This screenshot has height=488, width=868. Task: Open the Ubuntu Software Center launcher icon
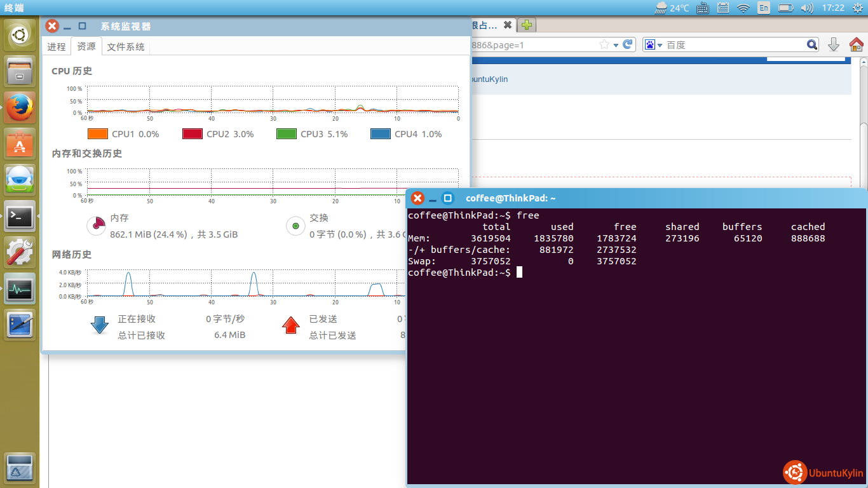click(20, 143)
